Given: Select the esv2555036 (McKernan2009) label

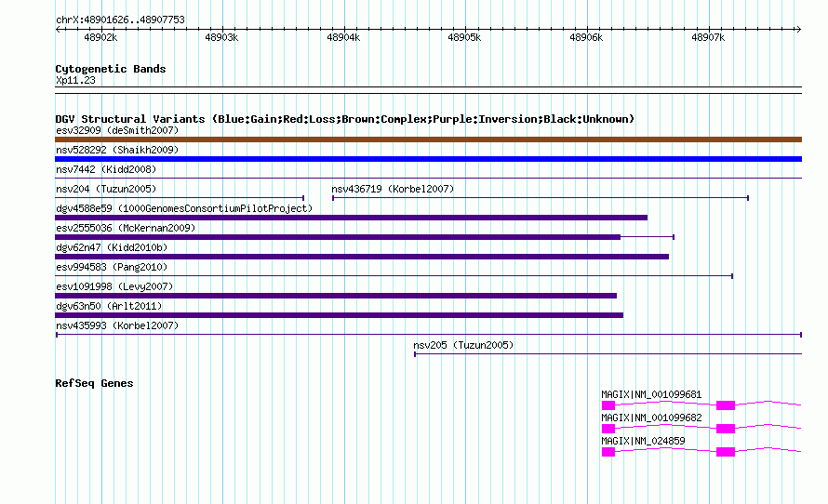Looking at the screenshot, I should click(x=126, y=228).
